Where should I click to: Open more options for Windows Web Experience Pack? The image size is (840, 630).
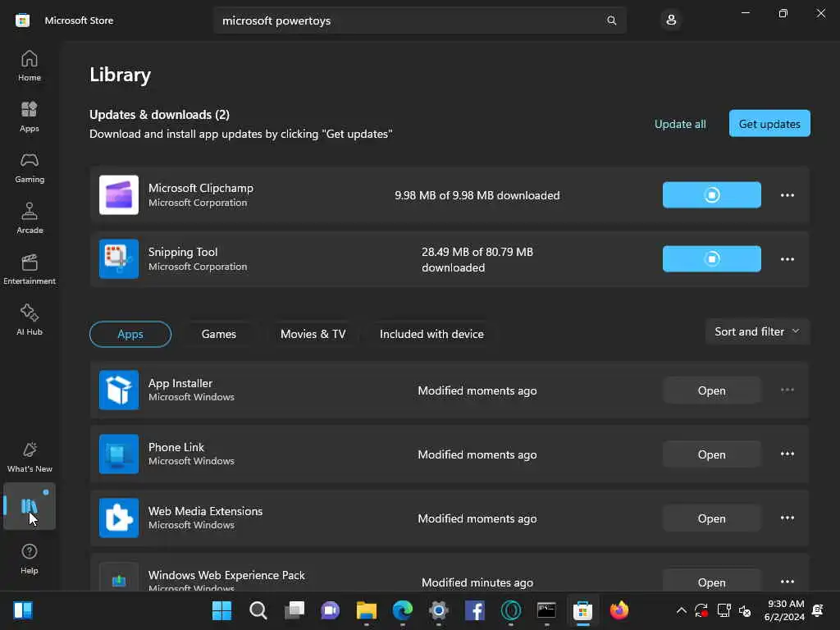787,582
